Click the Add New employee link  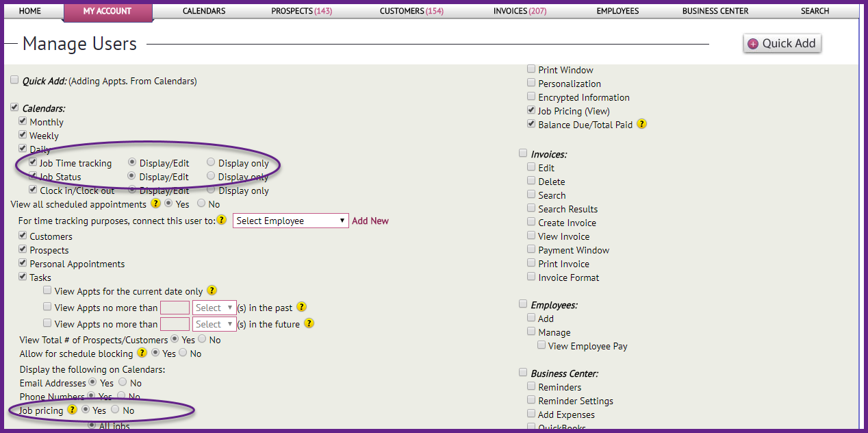pyautogui.click(x=370, y=221)
